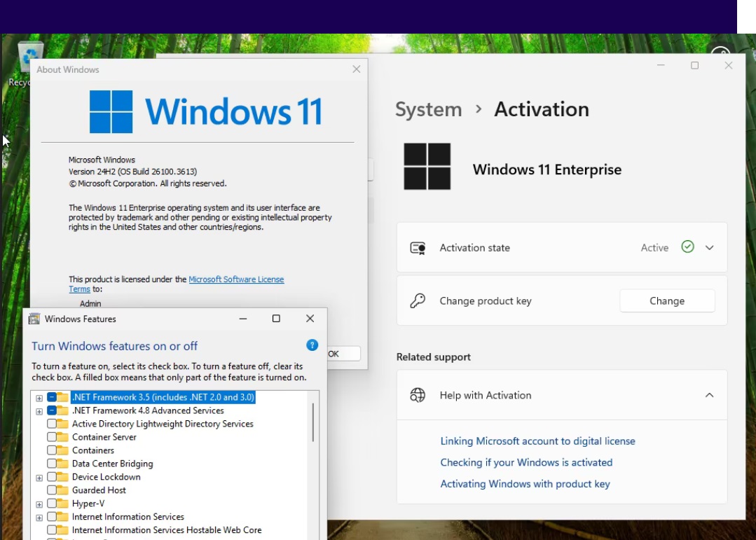
Task: Click the 'Related support' heading
Action: click(x=434, y=357)
